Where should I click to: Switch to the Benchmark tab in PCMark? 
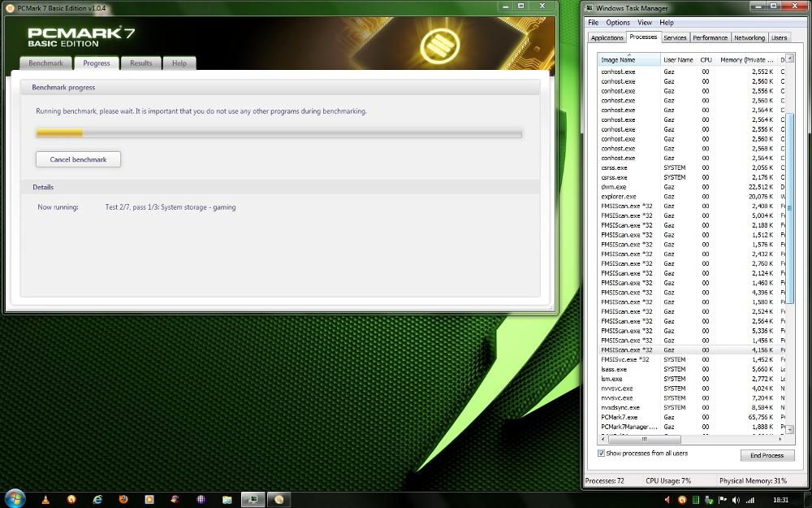coord(45,63)
